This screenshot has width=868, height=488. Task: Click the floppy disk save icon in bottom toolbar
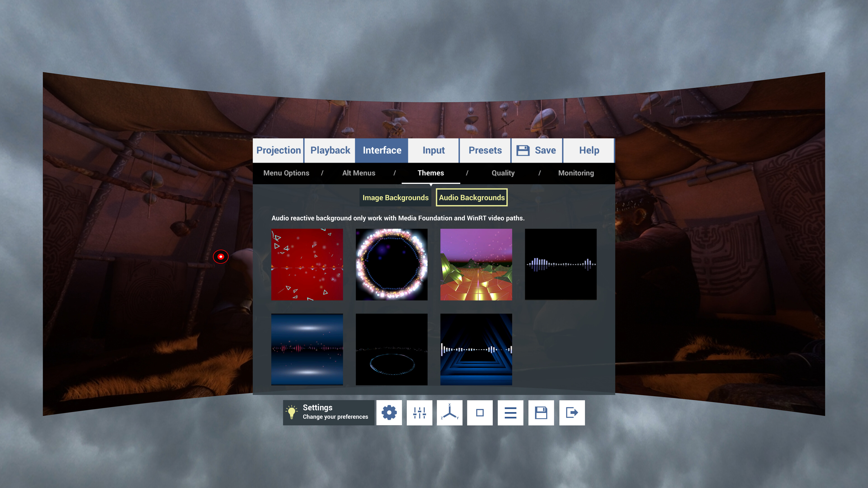click(541, 413)
